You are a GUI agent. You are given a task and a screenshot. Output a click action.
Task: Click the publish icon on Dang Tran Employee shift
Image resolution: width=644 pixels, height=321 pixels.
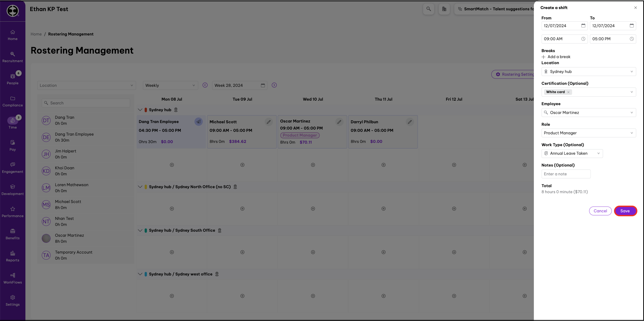click(x=198, y=122)
